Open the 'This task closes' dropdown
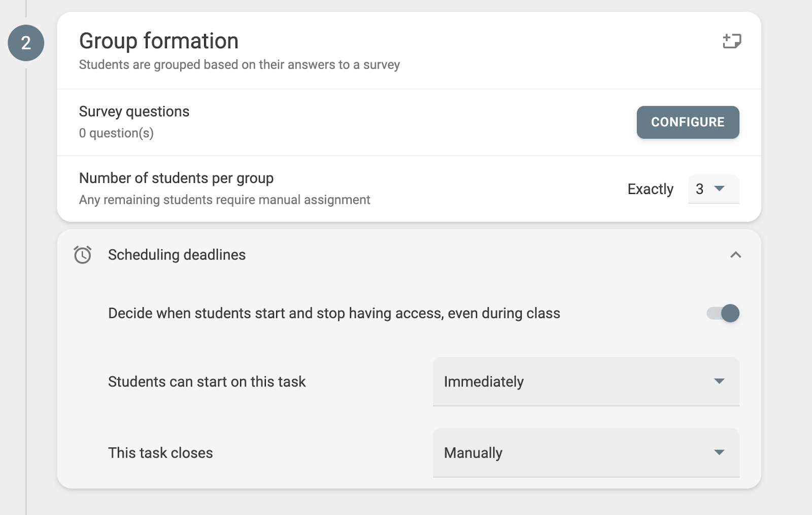Screen dimensions: 812x515 (x=586, y=453)
